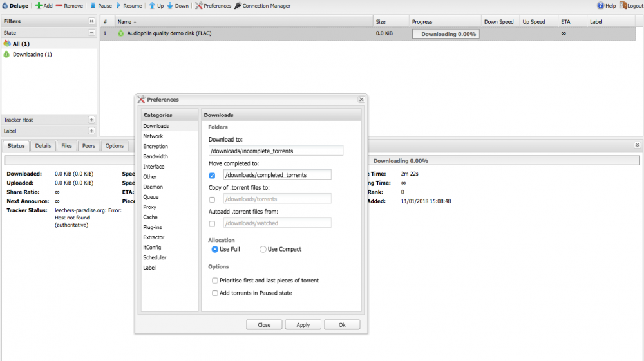
Task: Switch to the Peers tab
Action: tap(89, 145)
